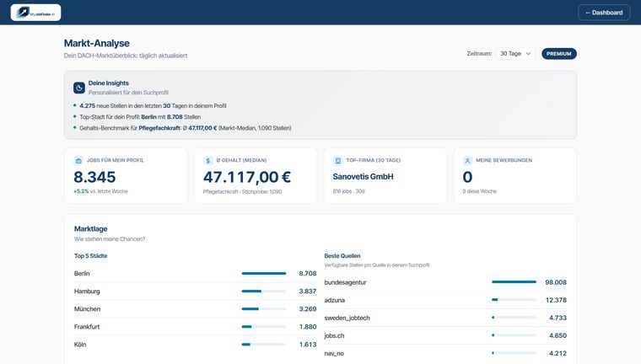Click the 816 jobs · 30d text
The image size is (641, 364).
pos(348,191)
